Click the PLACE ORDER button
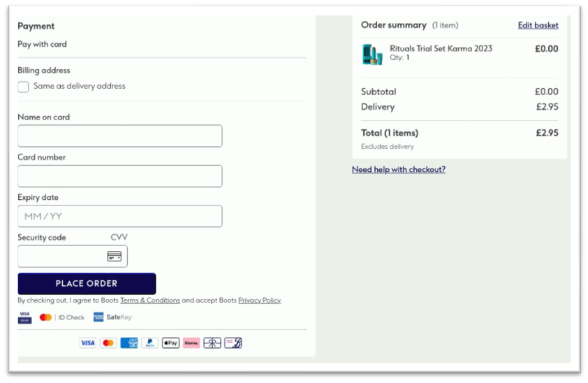 click(87, 284)
